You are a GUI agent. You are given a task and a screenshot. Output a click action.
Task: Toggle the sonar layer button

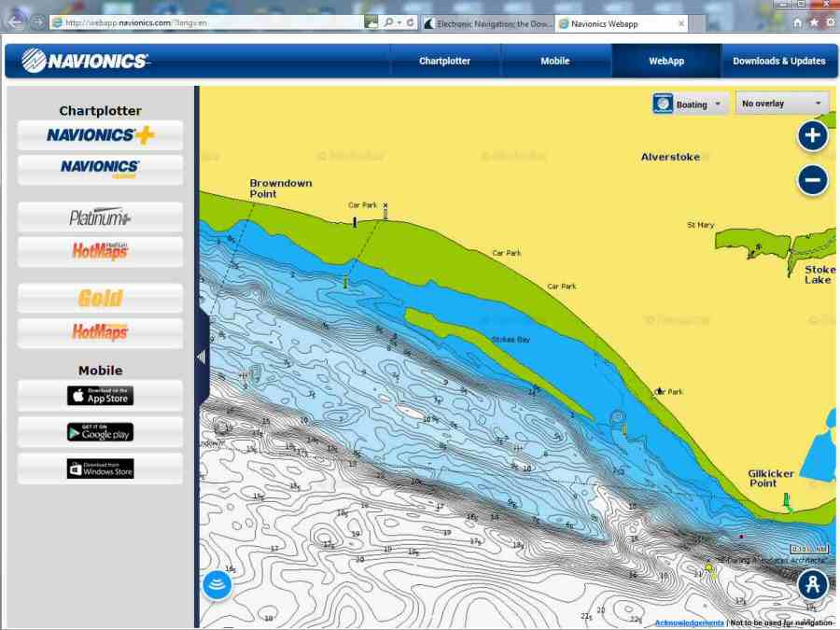[217, 585]
